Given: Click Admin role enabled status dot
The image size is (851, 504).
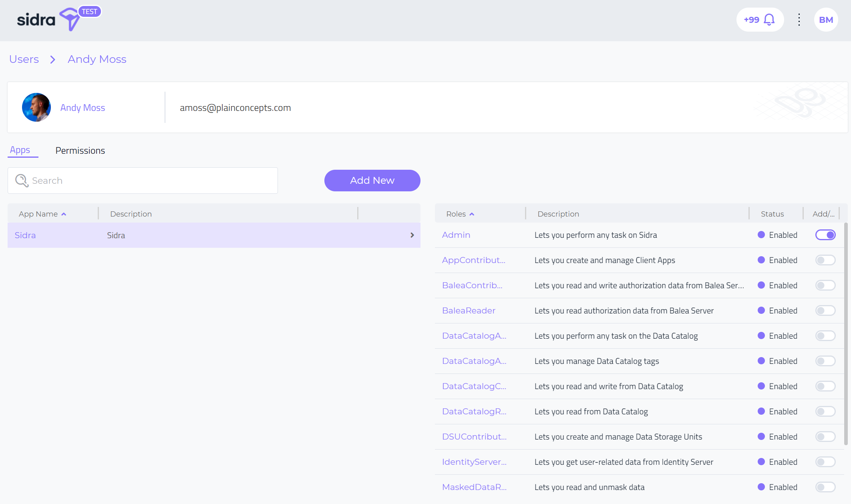Looking at the screenshot, I should click(x=761, y=235).
